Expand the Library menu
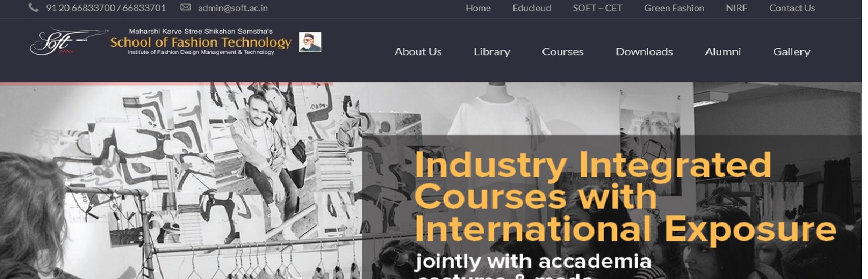This screenshot has width=868, height=279. 492,51
